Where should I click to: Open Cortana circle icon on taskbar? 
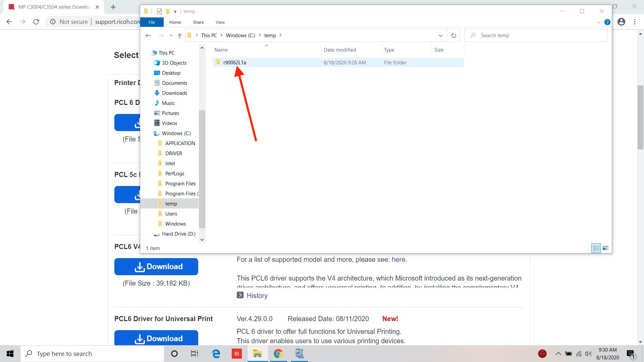[x=174, y=354]
